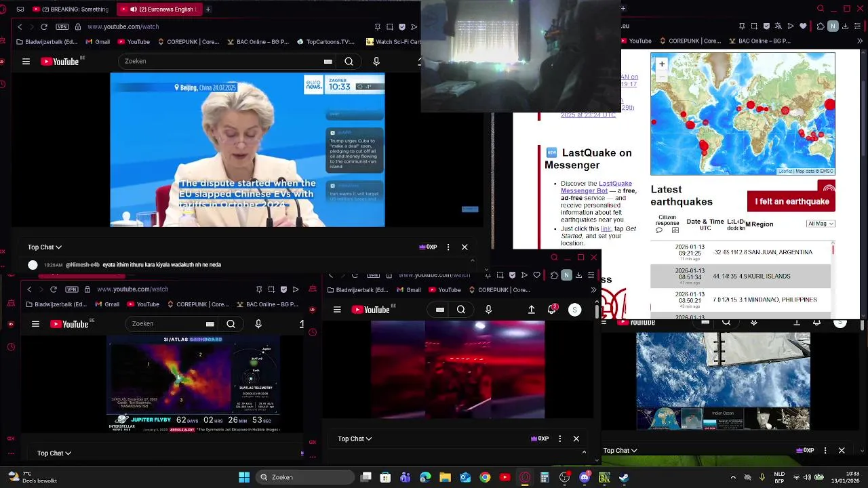Reload the Euronews YouTube page
The width and height of the screenshot is (868, 488).
point(44,26)
